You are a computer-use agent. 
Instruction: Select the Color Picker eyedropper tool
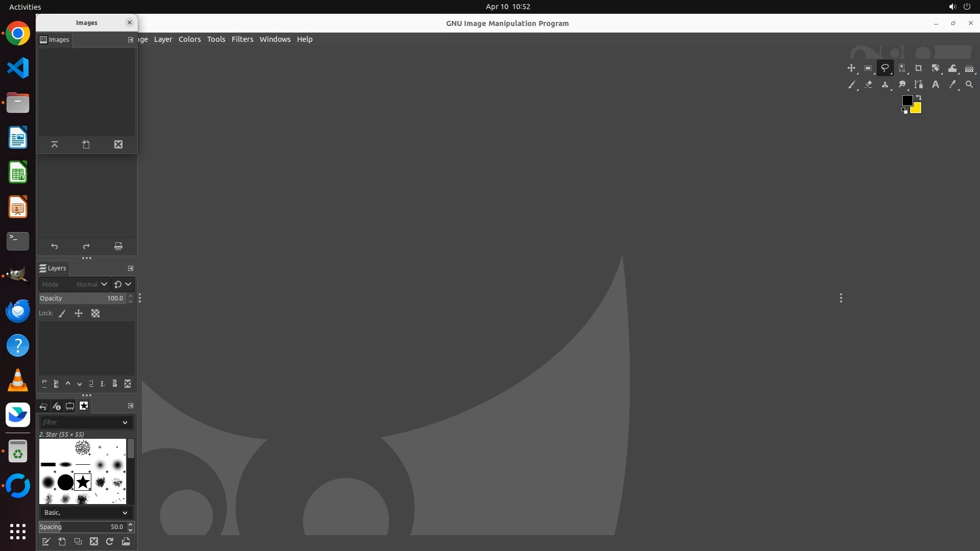pyautogui.click(x=952, y=85)
